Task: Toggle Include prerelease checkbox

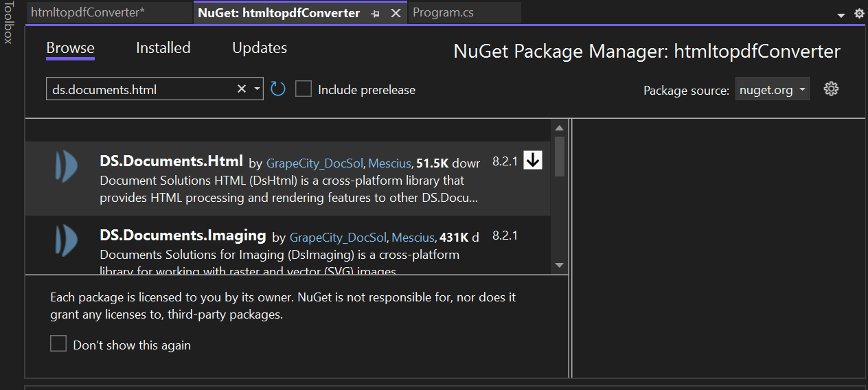Action: click(x=304, y=89)
